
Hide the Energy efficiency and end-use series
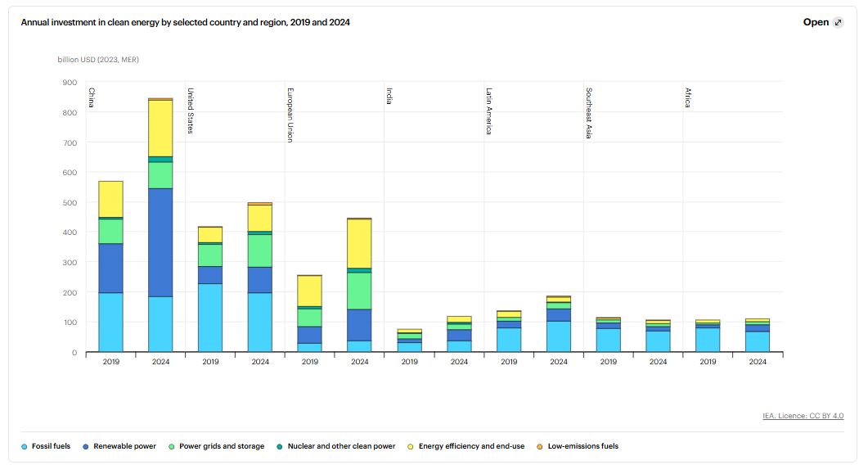(x=470, y=446)
